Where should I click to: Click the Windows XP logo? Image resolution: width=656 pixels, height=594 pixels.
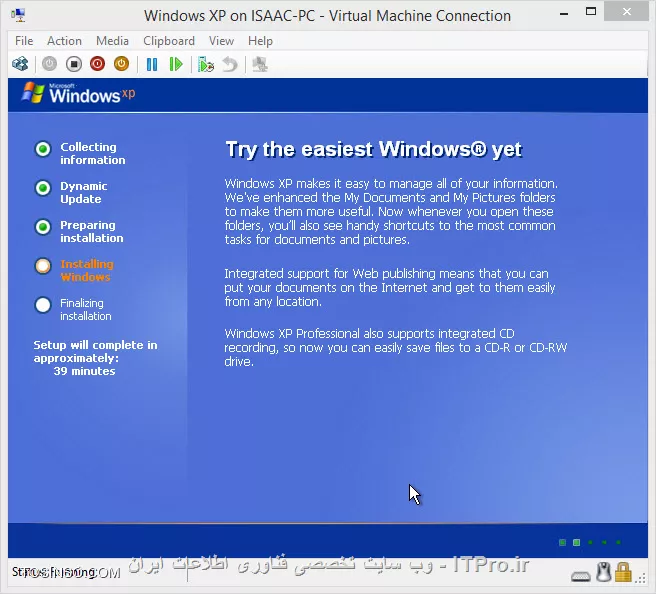pos(79,93)
